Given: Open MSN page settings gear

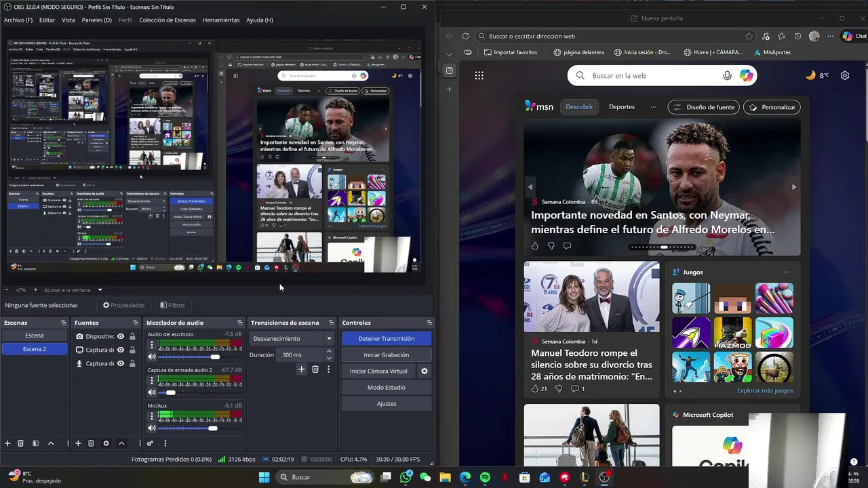Looking at the screenshot, I should pos(845,75).
